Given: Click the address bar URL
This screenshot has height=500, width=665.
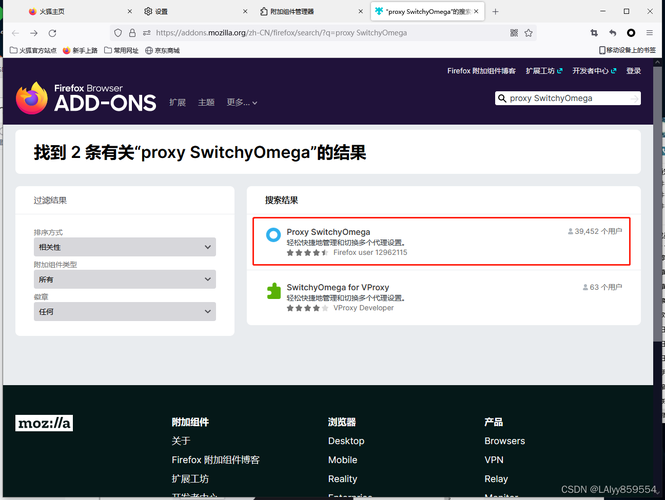Looking at the screenshot, I should coord(281,33).
